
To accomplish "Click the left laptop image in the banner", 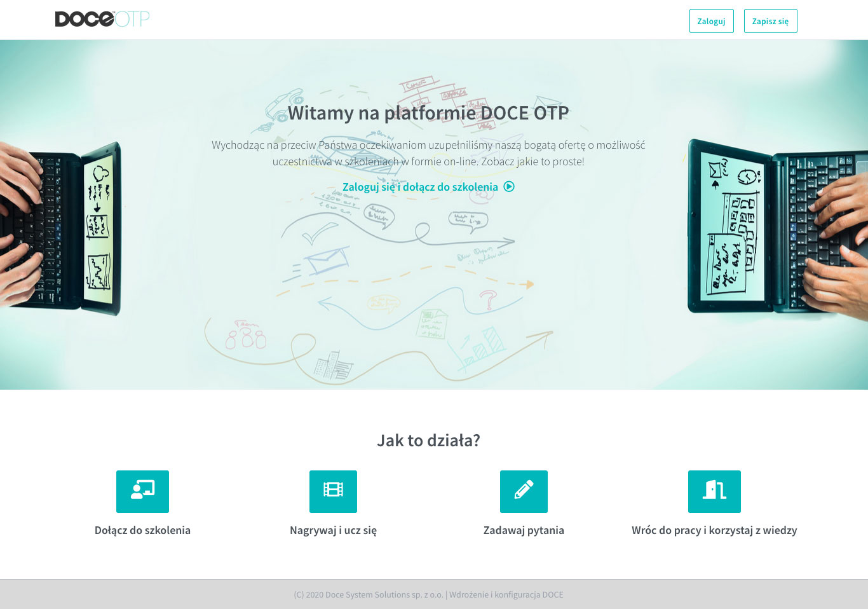I will (64, 229).
